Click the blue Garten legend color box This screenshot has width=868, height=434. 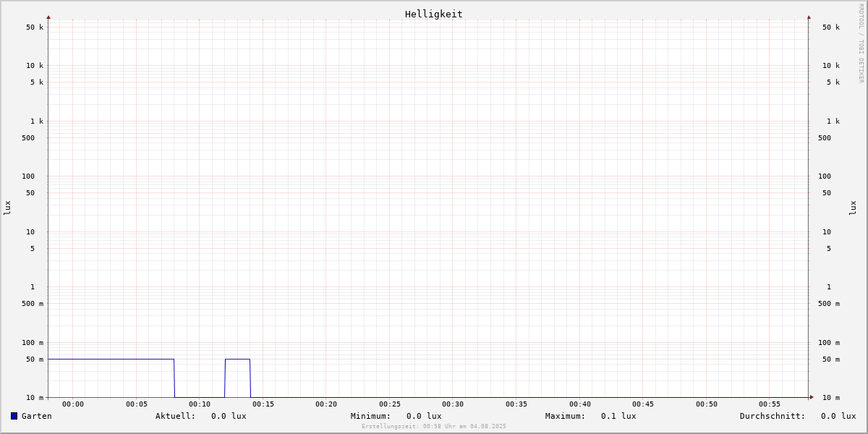coord(14,416)
